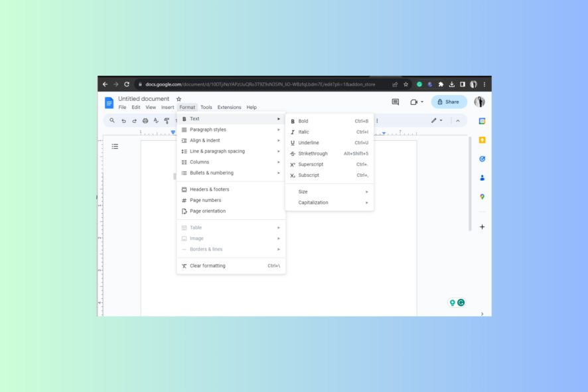This screenshot has width=588, height=392.
Task: Open the comment history icon
Action: pyautogui.click(x=395, y=102)
